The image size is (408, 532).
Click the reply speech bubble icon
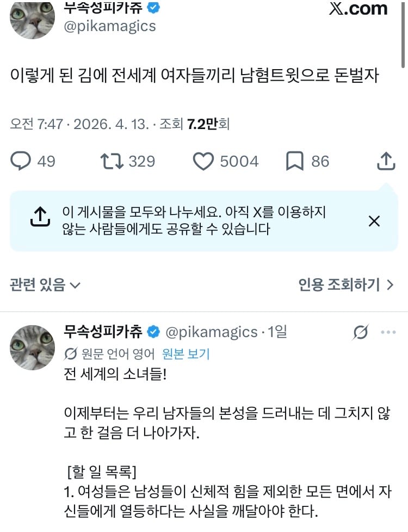(x=21, y=161)
